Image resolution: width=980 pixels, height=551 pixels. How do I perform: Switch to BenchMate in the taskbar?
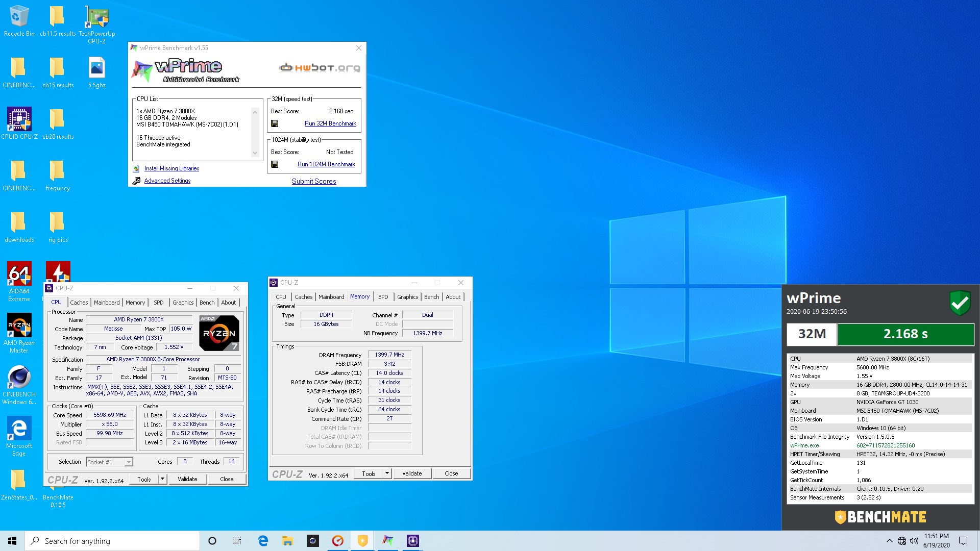362,541
